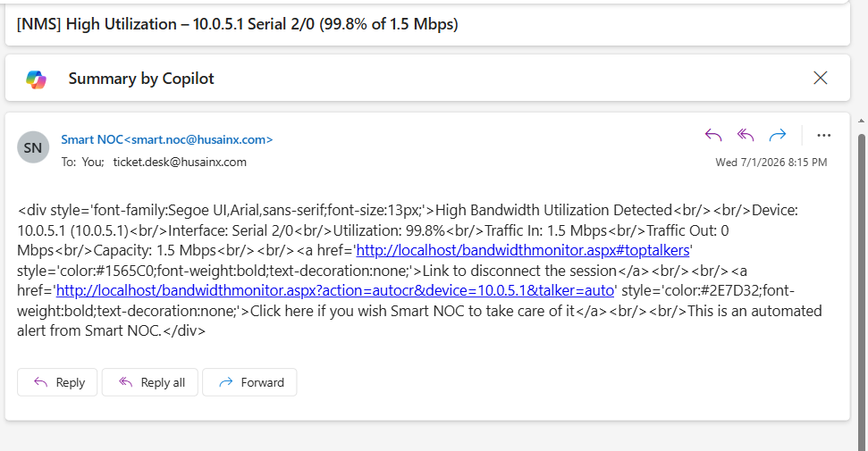Click the scrollbar up arrow
Screen dimensions: 868x451
pos(862,121)
